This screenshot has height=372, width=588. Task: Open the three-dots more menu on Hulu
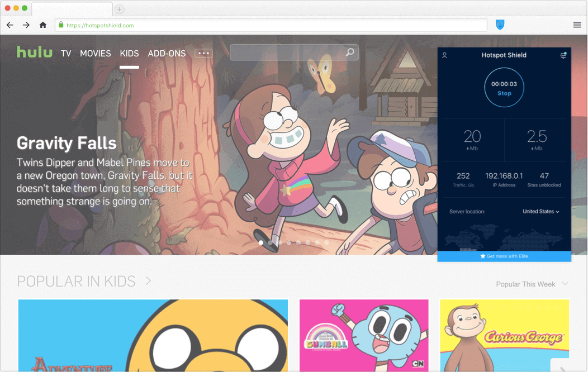coord(203,53)
